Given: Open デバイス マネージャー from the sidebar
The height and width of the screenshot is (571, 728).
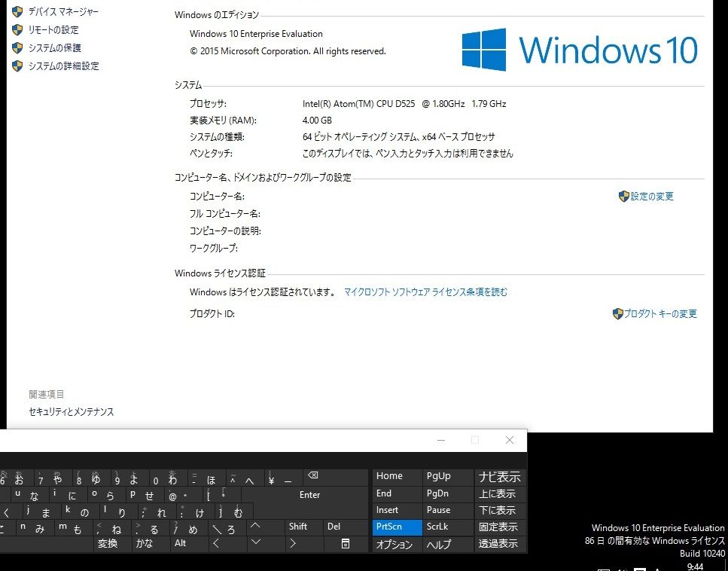Looking at the screenshot, I should tap(63, 11).
